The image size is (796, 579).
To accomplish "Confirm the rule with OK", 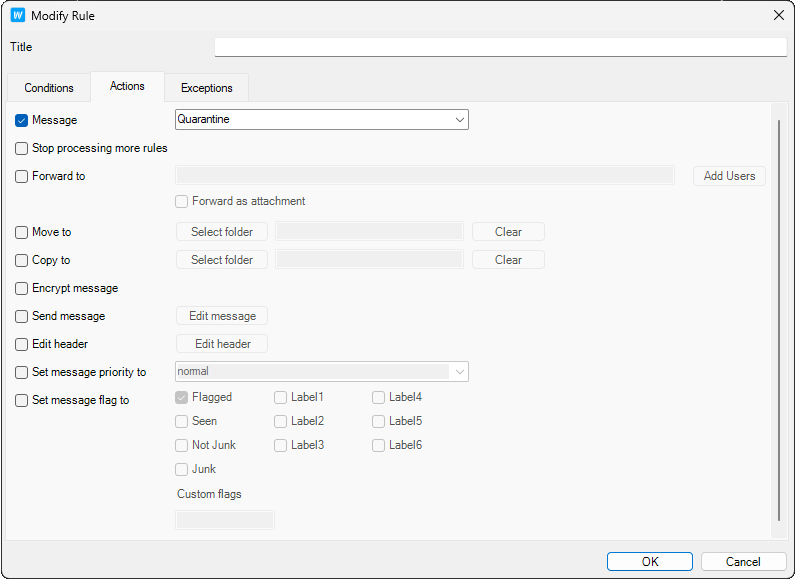I will click(x=650, y=562).
